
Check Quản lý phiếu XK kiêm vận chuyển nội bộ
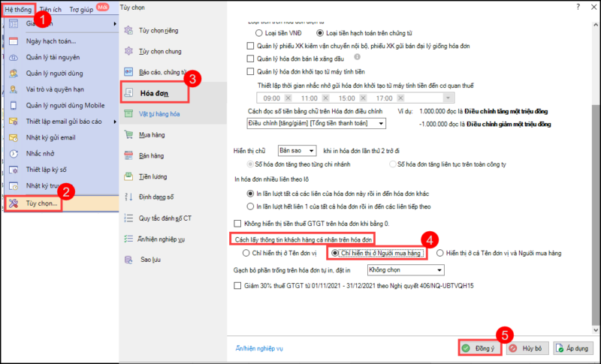pyautogui.click(x=250, y=46)
